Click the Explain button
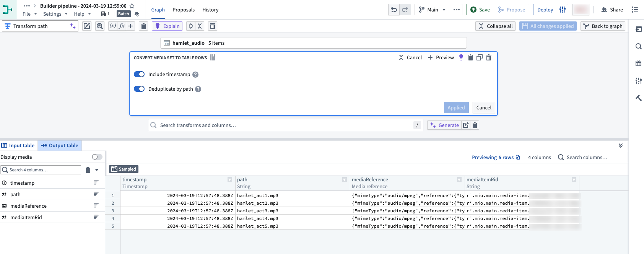 tap(167, 26)
